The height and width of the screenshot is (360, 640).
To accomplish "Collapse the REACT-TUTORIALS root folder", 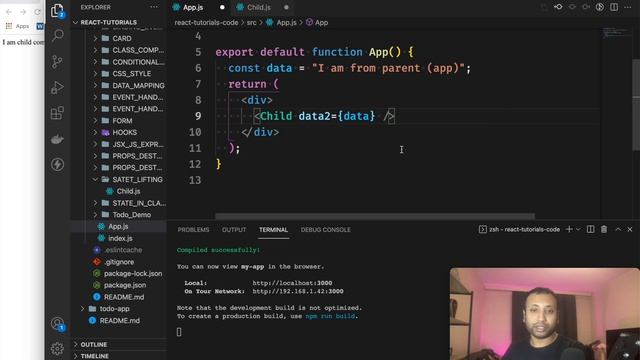I will tap(76, 22).
